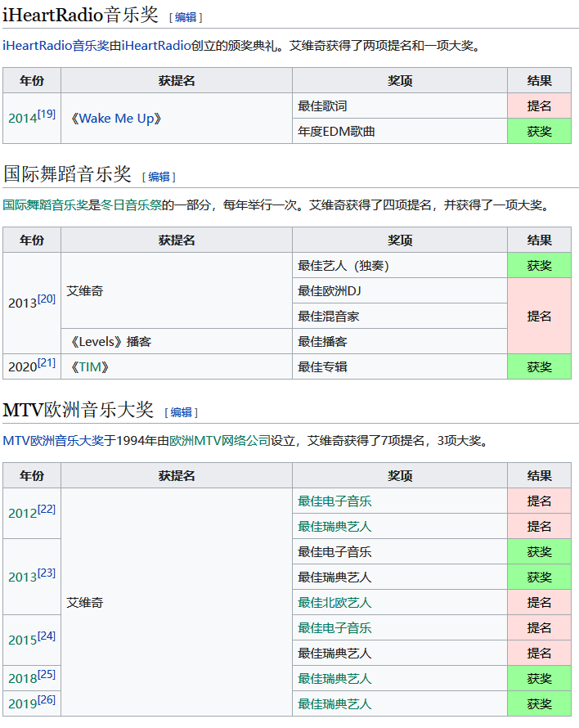Edit the MTV欧洲音乐大奖 section

(181, 412)
